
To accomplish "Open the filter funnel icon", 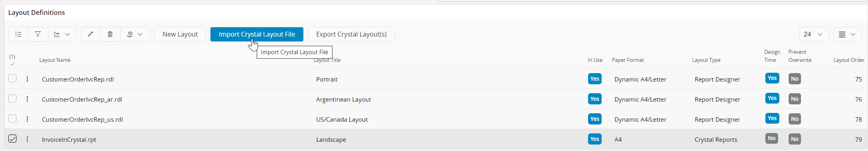I will tap(38, 35).
